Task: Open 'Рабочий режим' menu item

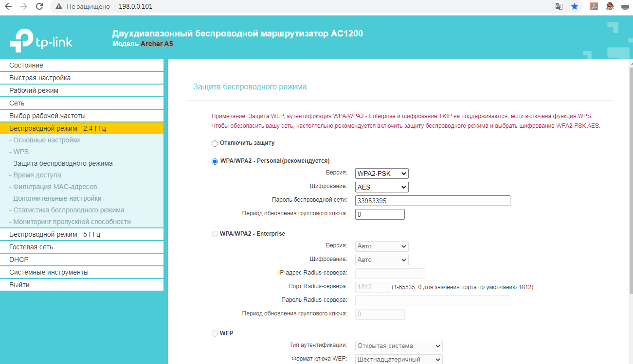Action: (82, 90)
